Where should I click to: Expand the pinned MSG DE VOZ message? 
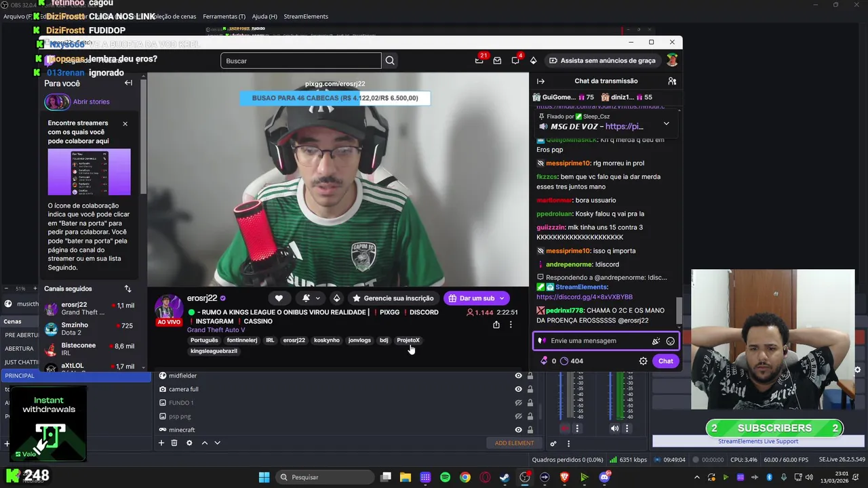[x=666, y=123]
